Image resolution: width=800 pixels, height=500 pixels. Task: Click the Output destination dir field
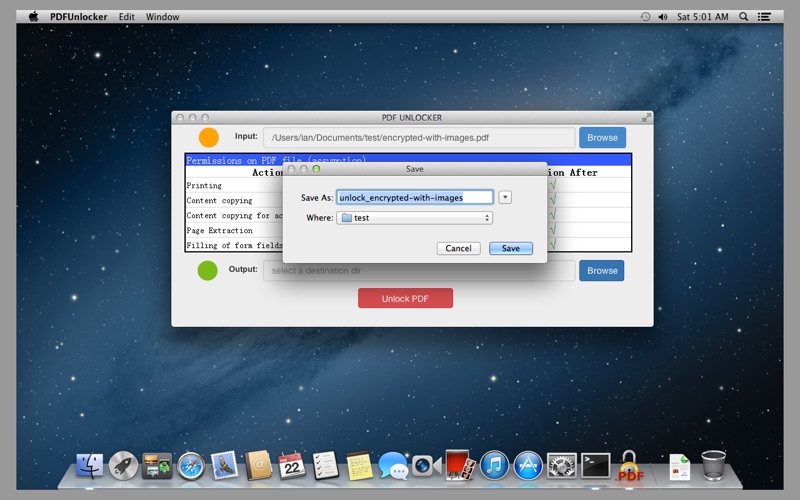(419, 270)
